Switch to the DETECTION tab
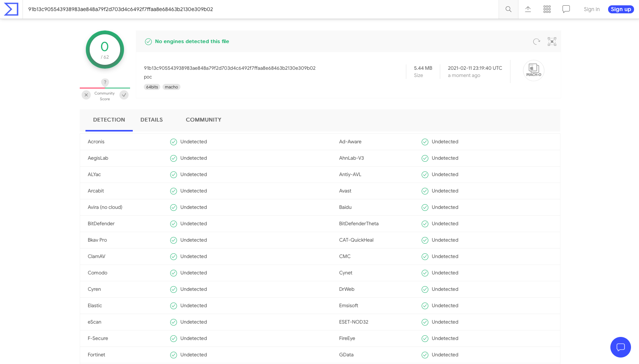Viewport: 639px width, 364px height. click(x=109, y=120)
